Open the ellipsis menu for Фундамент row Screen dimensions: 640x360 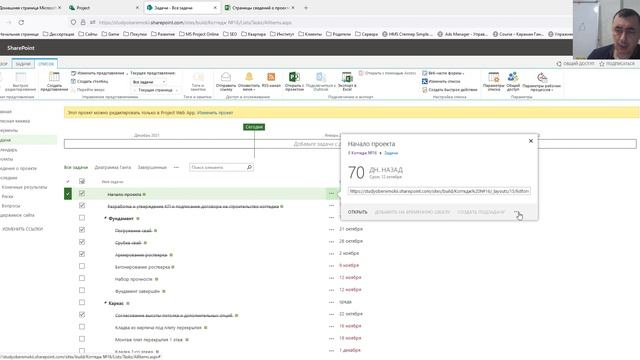(x=331, y=218)
